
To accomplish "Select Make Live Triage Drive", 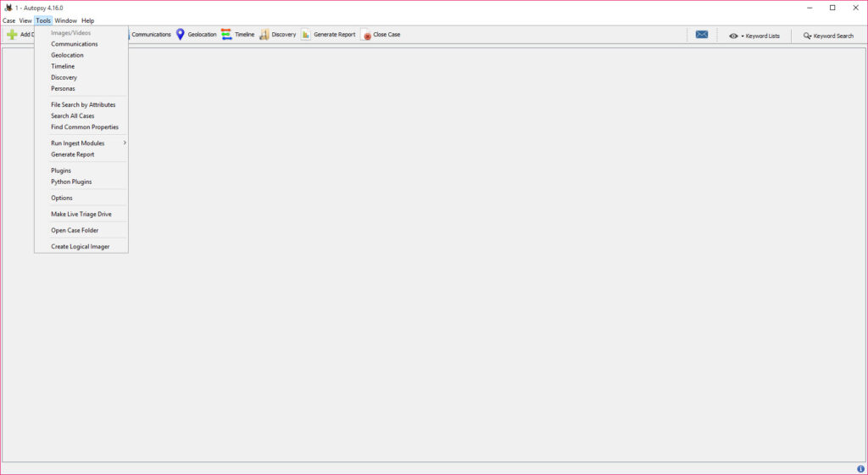I will click(x=81, y=214).
